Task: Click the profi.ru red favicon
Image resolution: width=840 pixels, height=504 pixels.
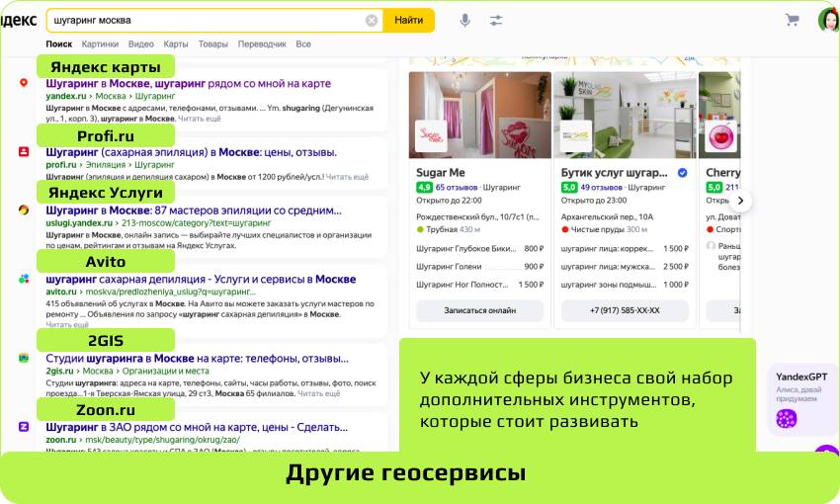Action: click(x=24, y=151)
